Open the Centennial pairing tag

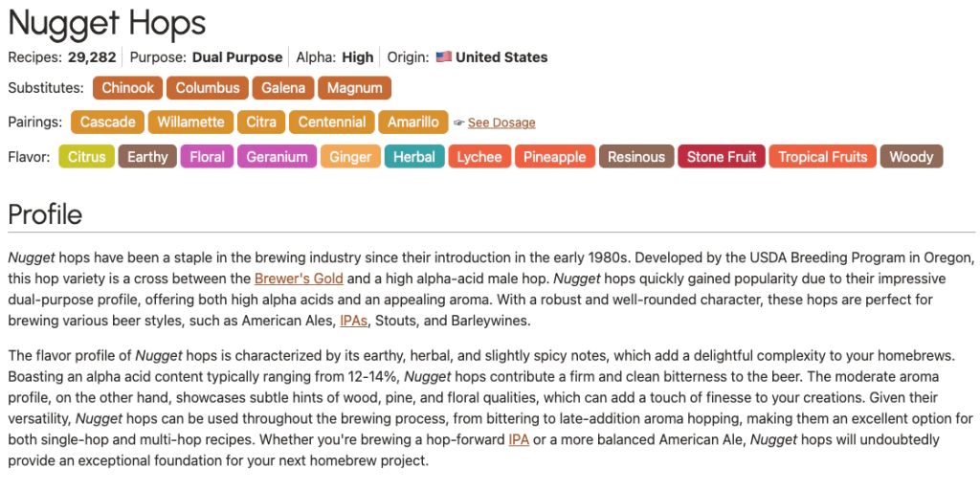tap(332, 122)
